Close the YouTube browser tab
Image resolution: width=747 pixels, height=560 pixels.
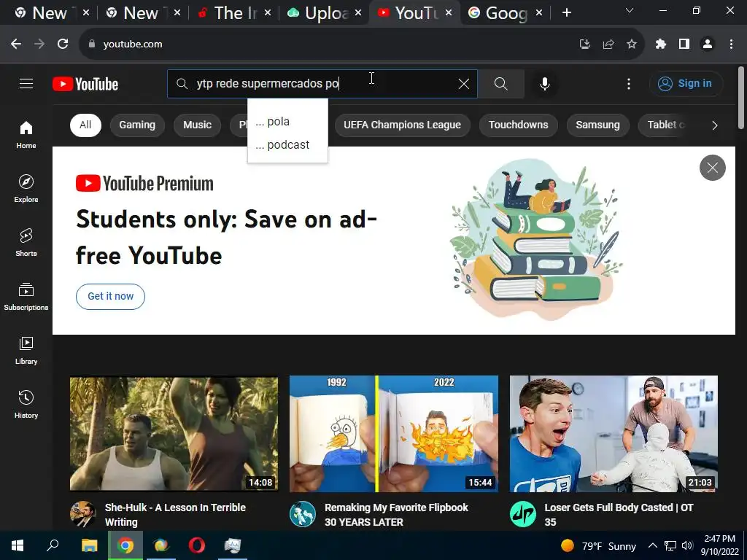point(449,13)
